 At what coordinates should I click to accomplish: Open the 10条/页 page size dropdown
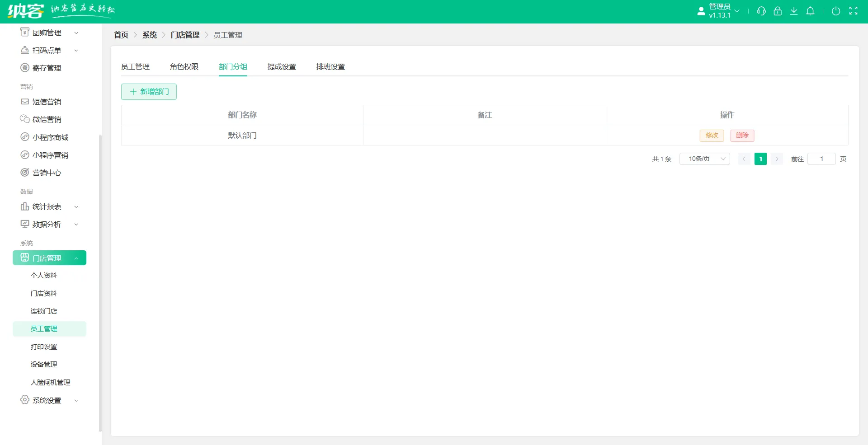[704, 159]
